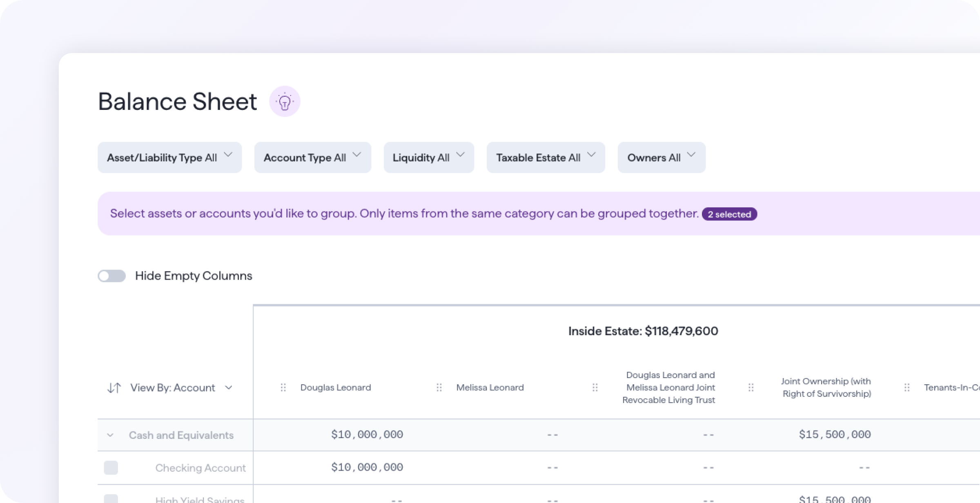980x503 pixels.
Task: Click drag handle for Tenants-In-Common column
Action: (x=907, y=387)
